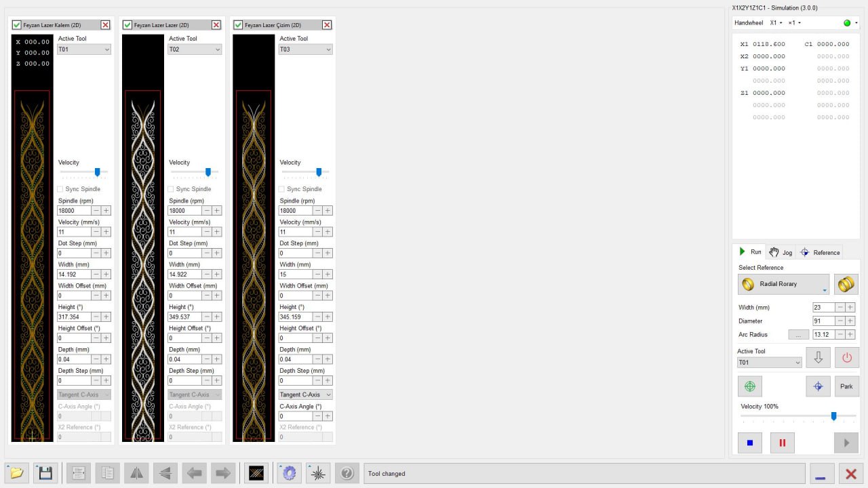Expand the Radial Rorary reference dropdown
The height and width of the screenshot is (488, 868).
[783, 284]
